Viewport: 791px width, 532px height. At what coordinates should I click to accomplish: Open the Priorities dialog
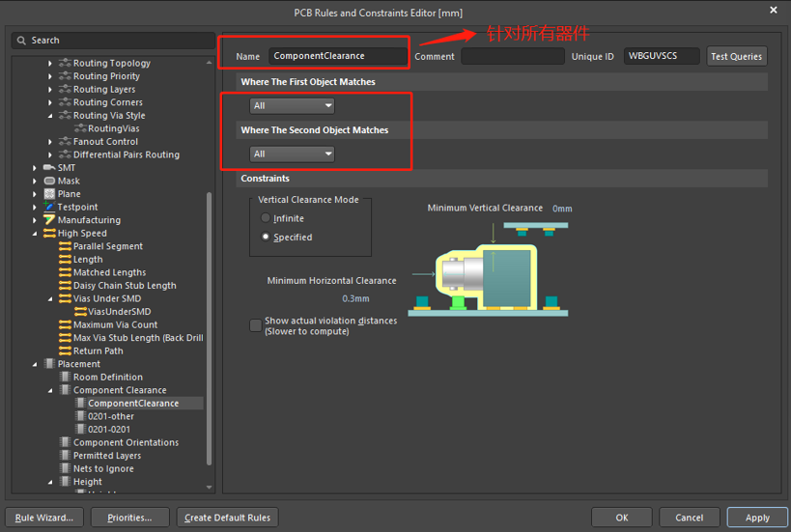pos(129,518)
